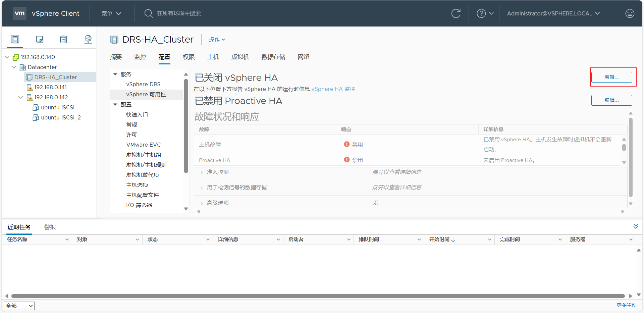Viewport: 644px width, 313px height.
Task: Switch to VMs and Templates inventory icon
Action: click(40, 39)
